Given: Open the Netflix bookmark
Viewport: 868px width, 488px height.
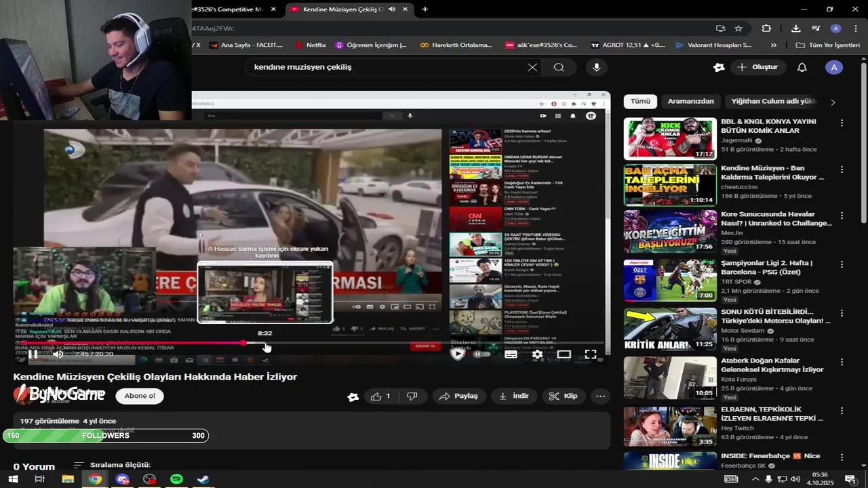Looking at the screenshot, I should (x=311, y=45).
